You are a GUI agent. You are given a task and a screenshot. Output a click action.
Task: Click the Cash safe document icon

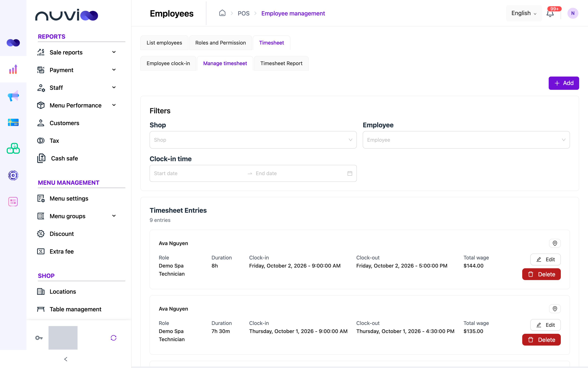[x=41, y=158]
